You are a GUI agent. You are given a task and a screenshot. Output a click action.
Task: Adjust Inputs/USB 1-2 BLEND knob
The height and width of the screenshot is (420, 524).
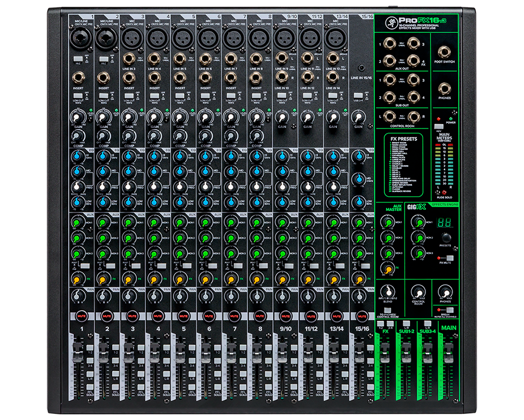tap(388, 291)
